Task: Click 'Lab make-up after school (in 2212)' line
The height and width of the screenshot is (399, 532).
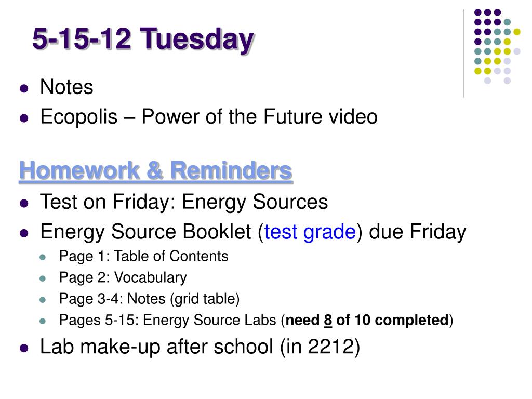Action: (x=200, y=347)
